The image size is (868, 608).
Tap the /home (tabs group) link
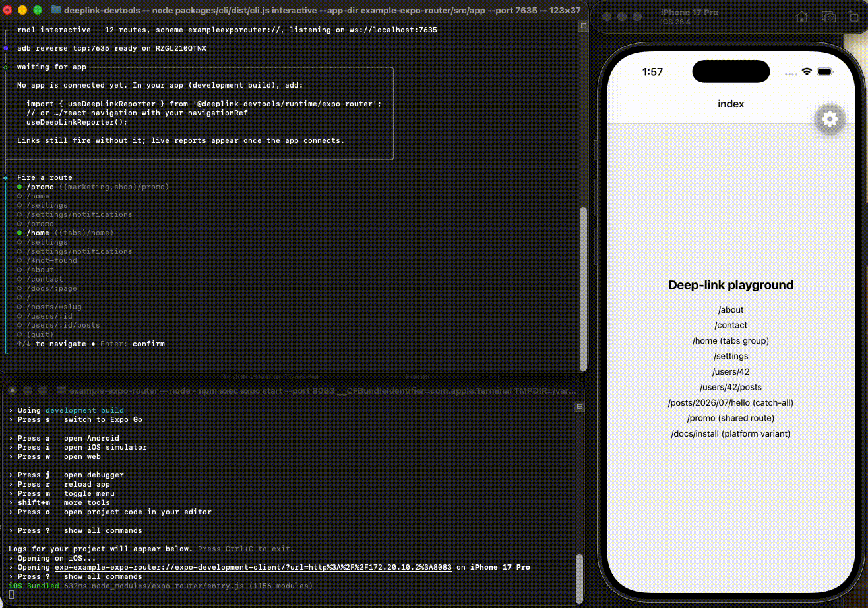pyautogui.click(x=731, y=341)
